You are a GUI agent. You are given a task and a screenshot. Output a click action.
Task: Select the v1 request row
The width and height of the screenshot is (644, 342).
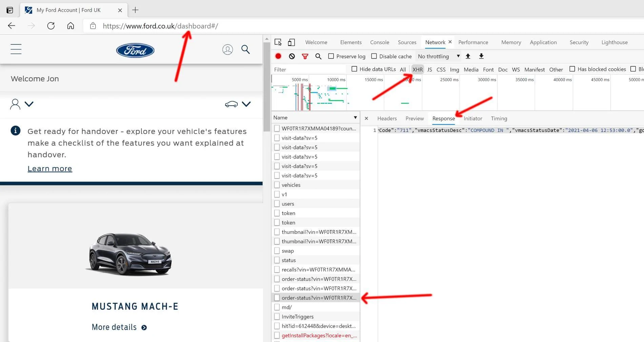[316, 194]
